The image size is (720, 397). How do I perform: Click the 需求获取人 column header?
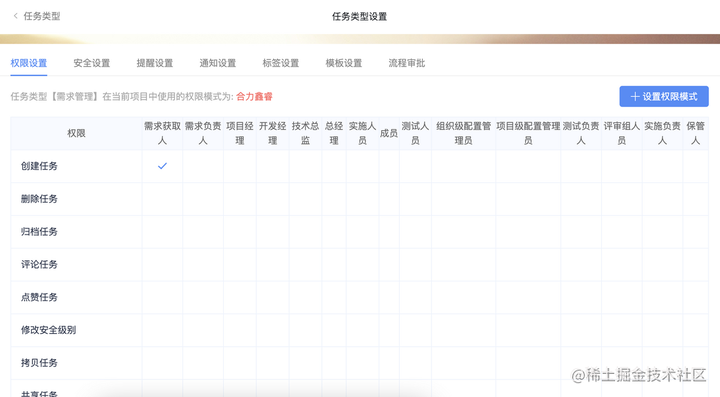tap(162, 133)
